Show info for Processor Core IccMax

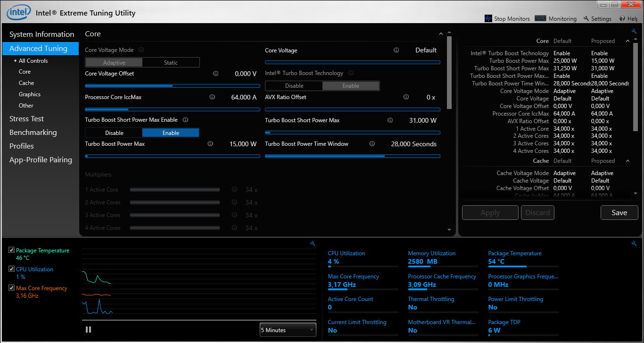click(212, 97)
